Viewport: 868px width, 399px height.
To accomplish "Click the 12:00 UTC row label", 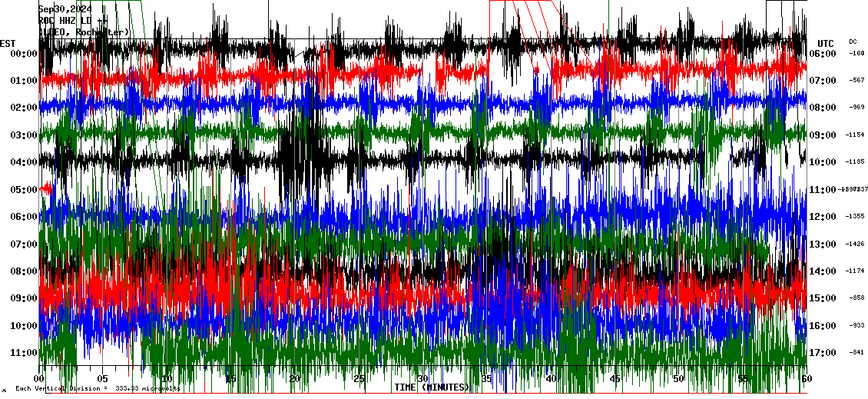I will (824, 217).
